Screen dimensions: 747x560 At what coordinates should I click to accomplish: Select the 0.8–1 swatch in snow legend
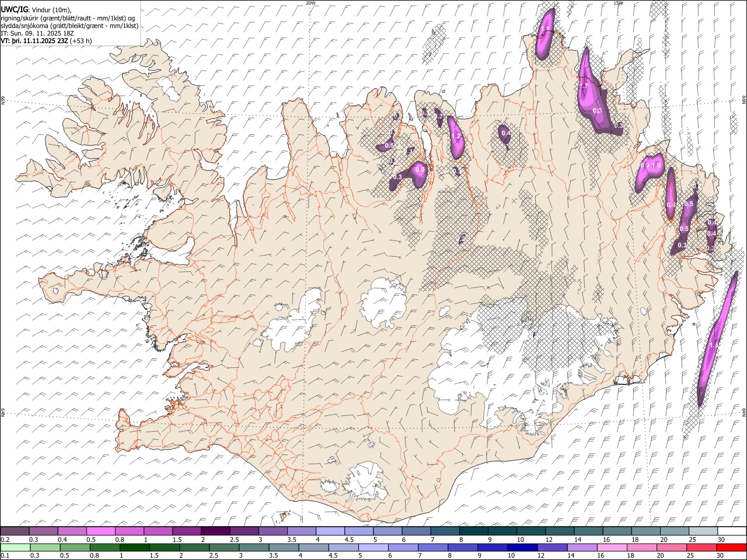click(x=130, y=531)
